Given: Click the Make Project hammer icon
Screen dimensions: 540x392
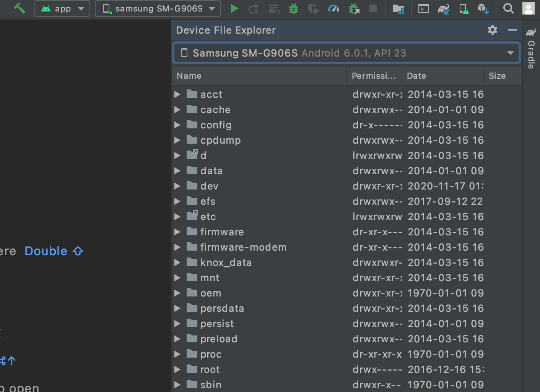Looking at the screenshot, I should 19,8.
